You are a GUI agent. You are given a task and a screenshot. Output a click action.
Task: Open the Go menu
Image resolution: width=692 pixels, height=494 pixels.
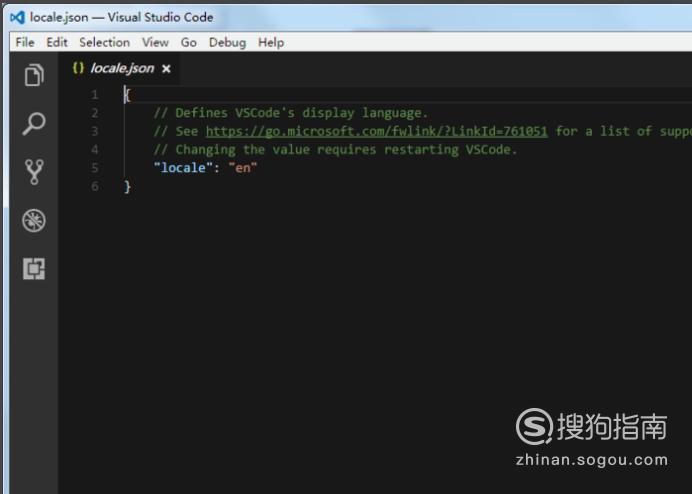pos(189,42)
